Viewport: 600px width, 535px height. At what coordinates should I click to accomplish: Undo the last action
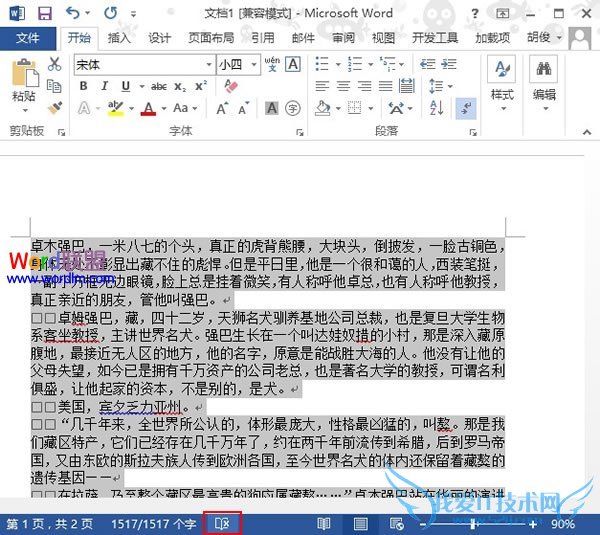[73, 13]
